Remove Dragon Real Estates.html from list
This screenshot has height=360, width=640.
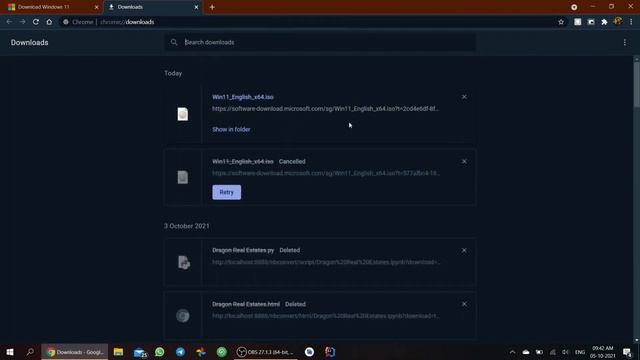464,304
